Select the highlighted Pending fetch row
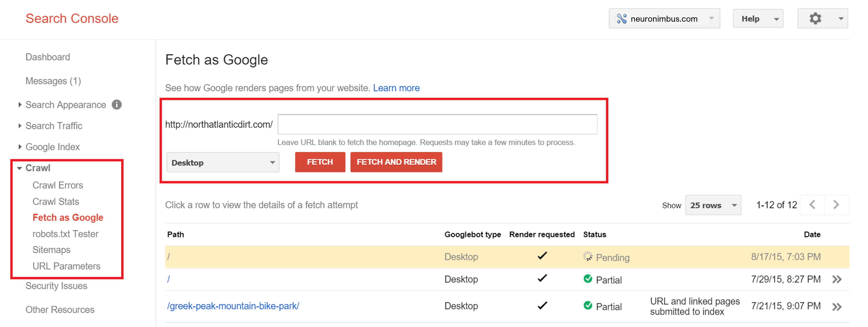 [507, 257]
